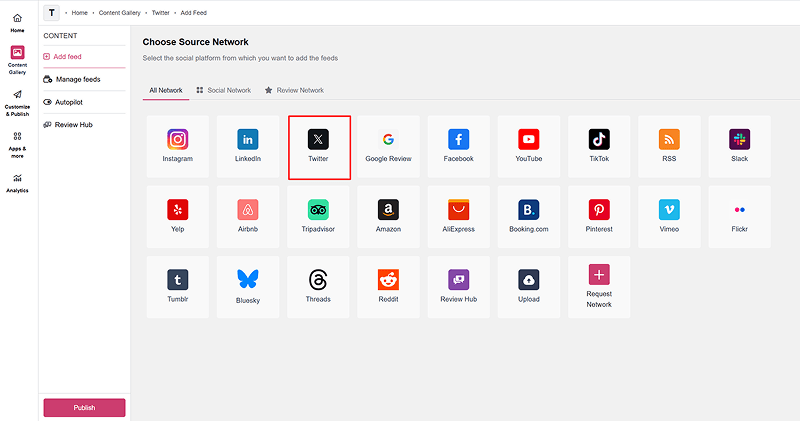Select the Upload source tile
800x421 pixels.
(529, 287)
